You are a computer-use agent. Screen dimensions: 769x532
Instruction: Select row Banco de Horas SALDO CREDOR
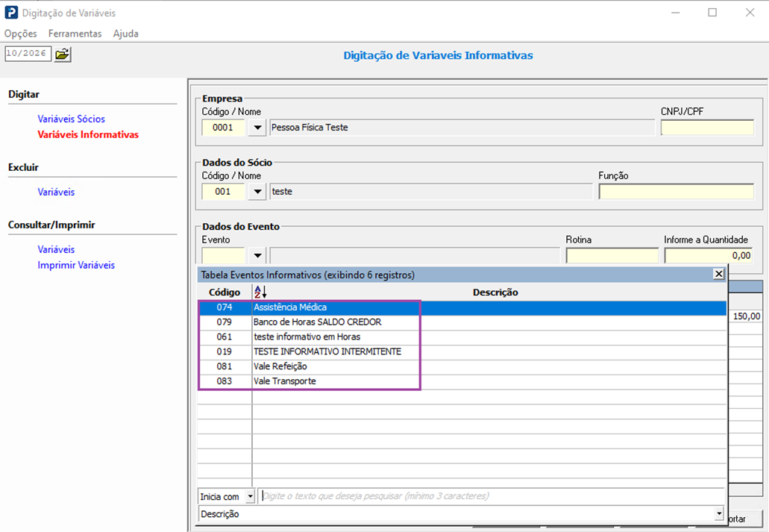click(462, 322)
